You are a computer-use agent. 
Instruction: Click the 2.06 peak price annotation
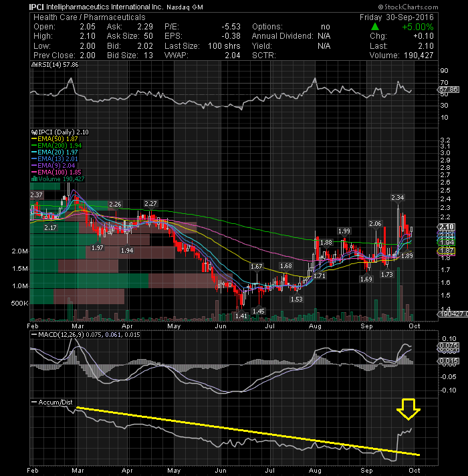coord(375,224)
